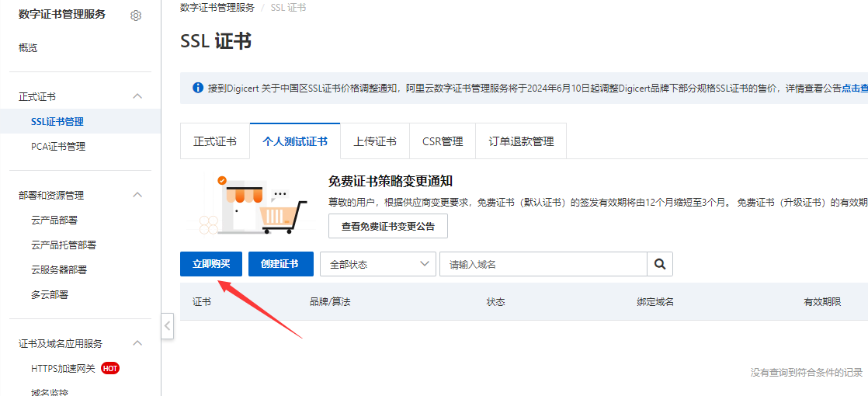The image size is (868, 396).
Task: Click the settings gear icon in sidebar header
Action: 136,16
